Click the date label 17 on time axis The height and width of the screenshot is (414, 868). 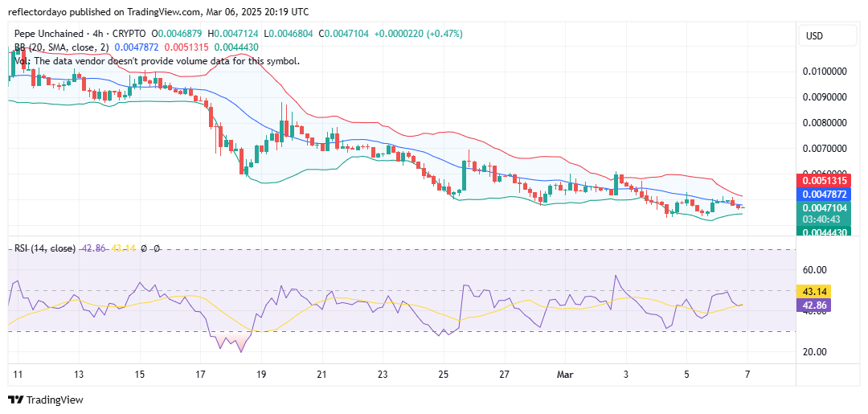click(200, 374)
